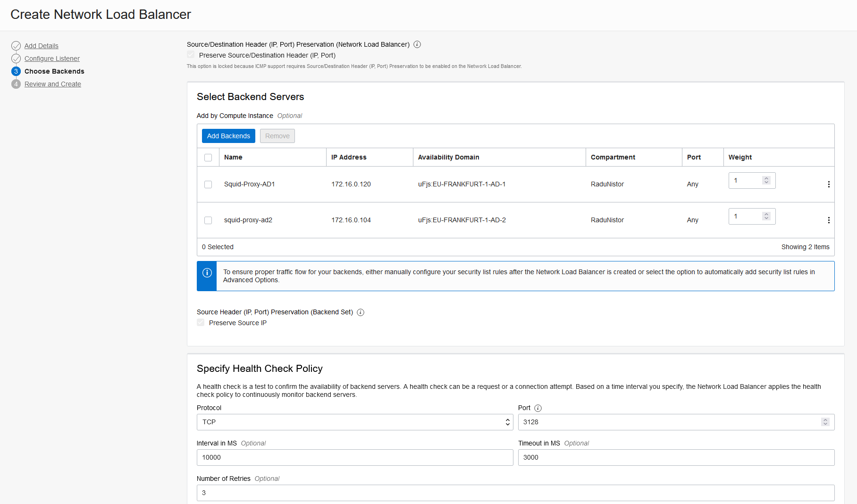The height and width of the screenshot is (504, 857).
Task: Click the Add Backends button
Action: click(x=228, y=136)
